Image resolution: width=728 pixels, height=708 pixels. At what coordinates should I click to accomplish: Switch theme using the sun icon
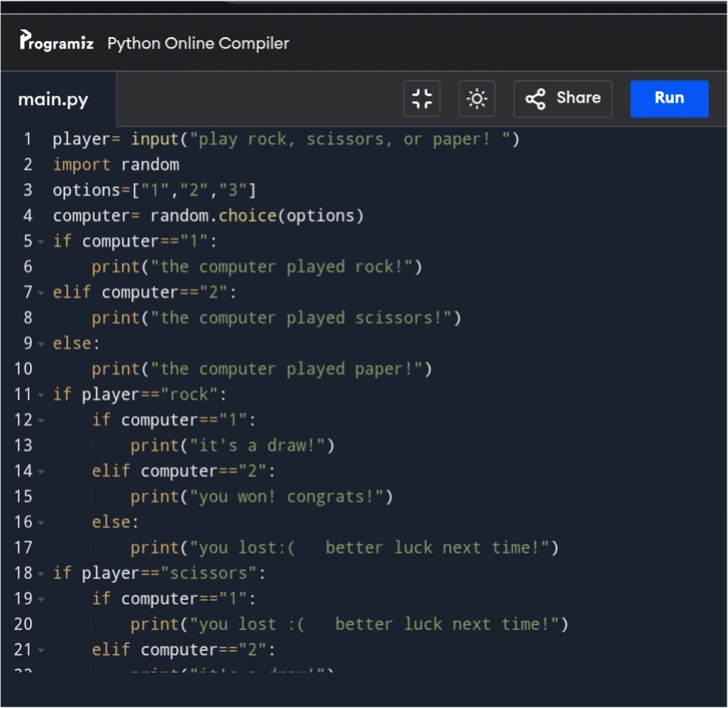pos(476,98)
